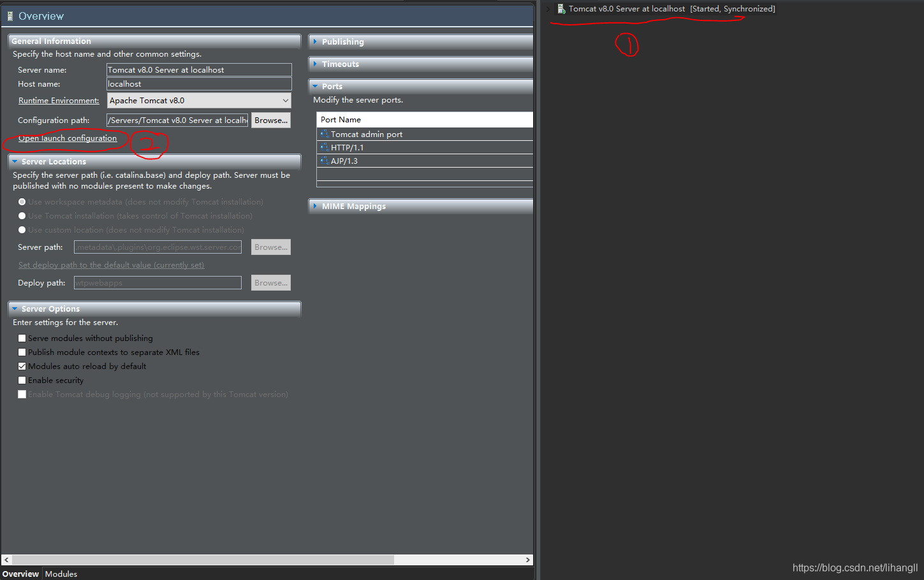Screen dimensions: 924x580
Task: Select Use custom location radio option
Action: 22,230
